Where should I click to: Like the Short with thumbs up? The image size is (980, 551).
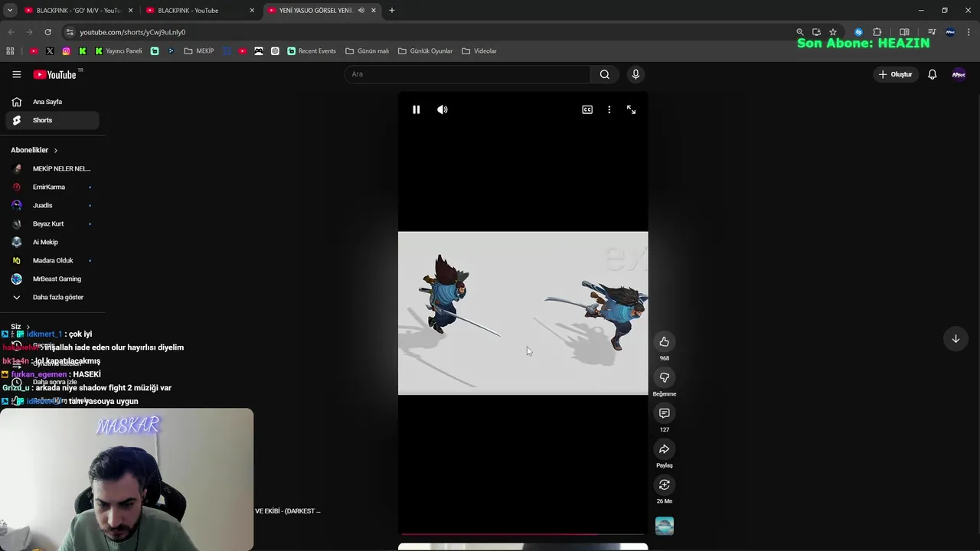coord(665,341)
